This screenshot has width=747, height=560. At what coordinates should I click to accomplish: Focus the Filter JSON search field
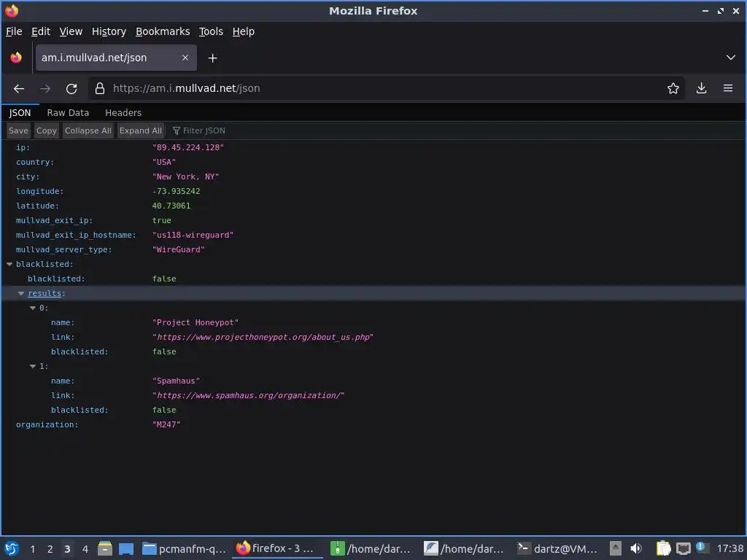(204, 131)
